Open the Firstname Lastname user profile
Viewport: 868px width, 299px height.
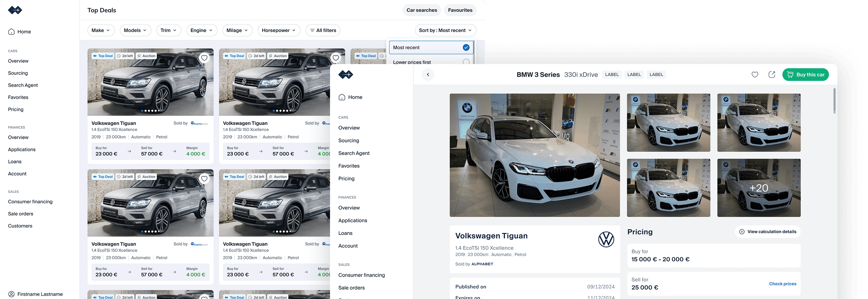coord(36,294)
